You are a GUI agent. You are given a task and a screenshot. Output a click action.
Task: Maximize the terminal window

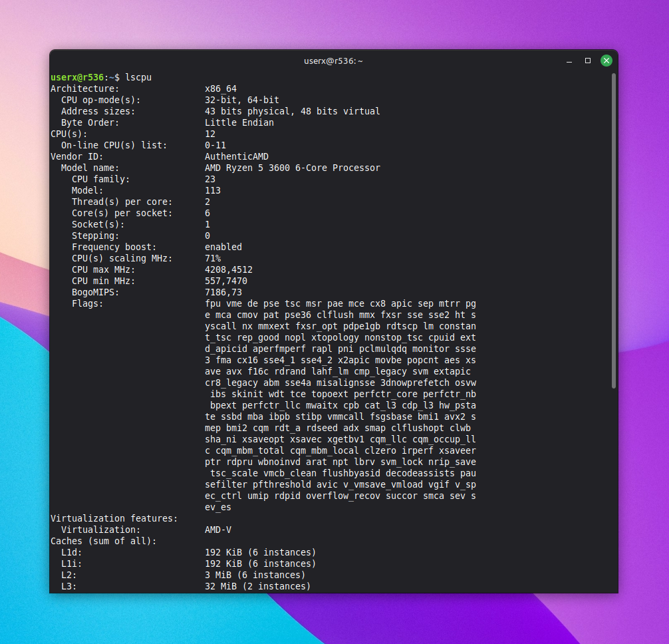[587, 61]
